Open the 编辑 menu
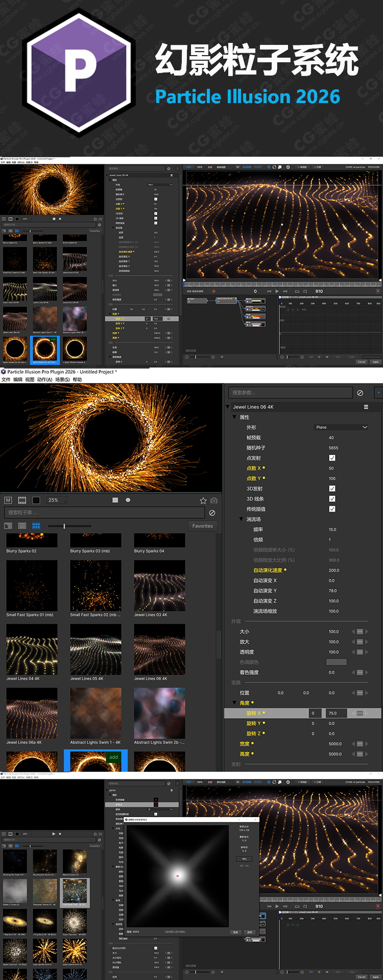The image size is (383, 980). pos(18,380)
